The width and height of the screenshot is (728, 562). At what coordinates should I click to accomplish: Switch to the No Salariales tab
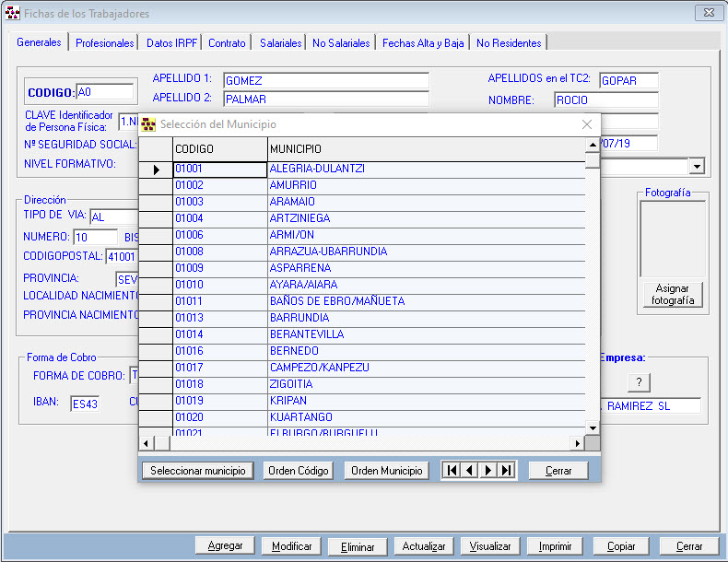[341, 43]
